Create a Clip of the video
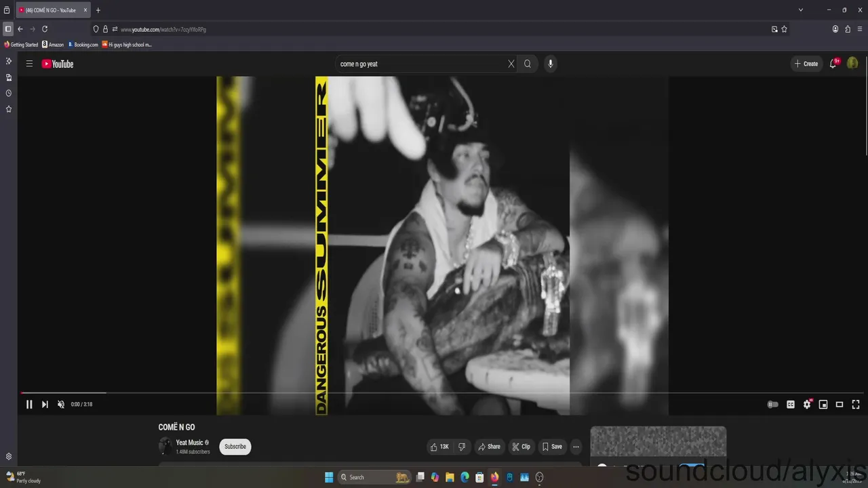 point(521,447)
